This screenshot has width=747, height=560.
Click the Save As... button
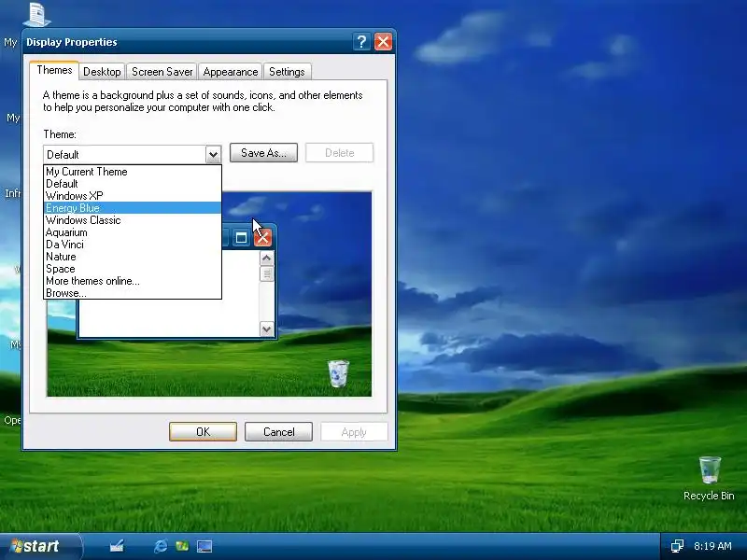tap(263, 153)
